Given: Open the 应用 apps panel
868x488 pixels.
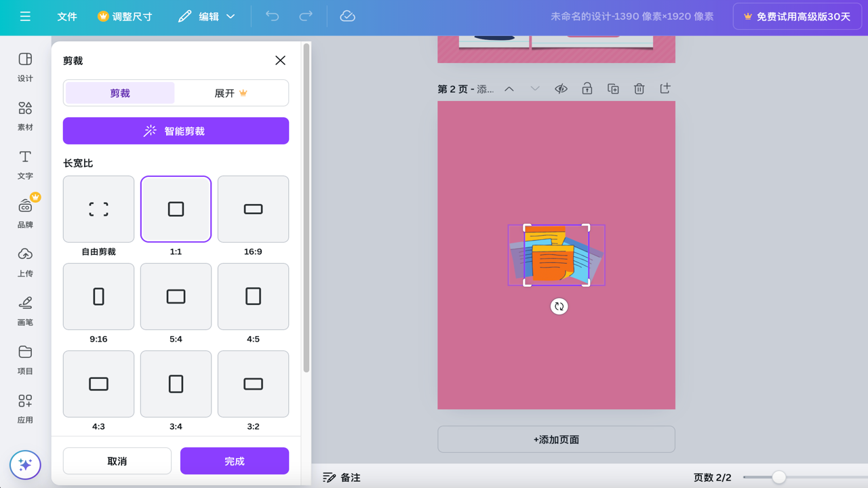Looking at the screenshot, I should [x=25, y=409].
